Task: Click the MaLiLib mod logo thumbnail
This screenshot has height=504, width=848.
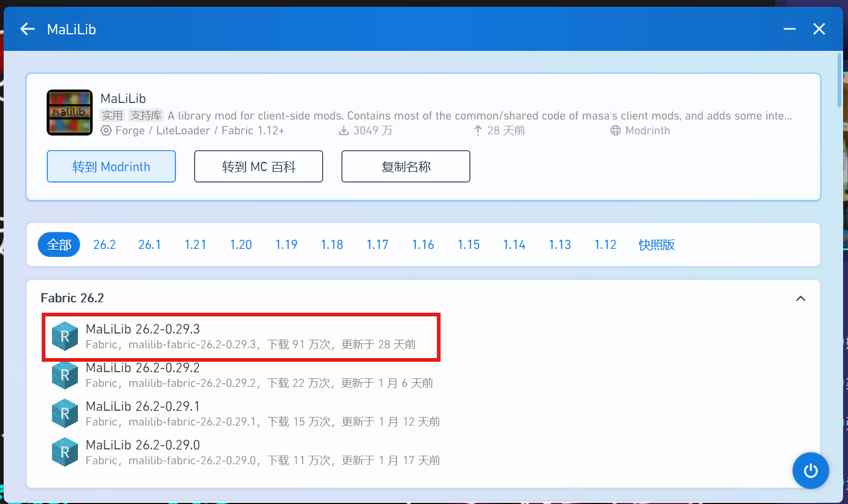Action: (x=69, y=113)
